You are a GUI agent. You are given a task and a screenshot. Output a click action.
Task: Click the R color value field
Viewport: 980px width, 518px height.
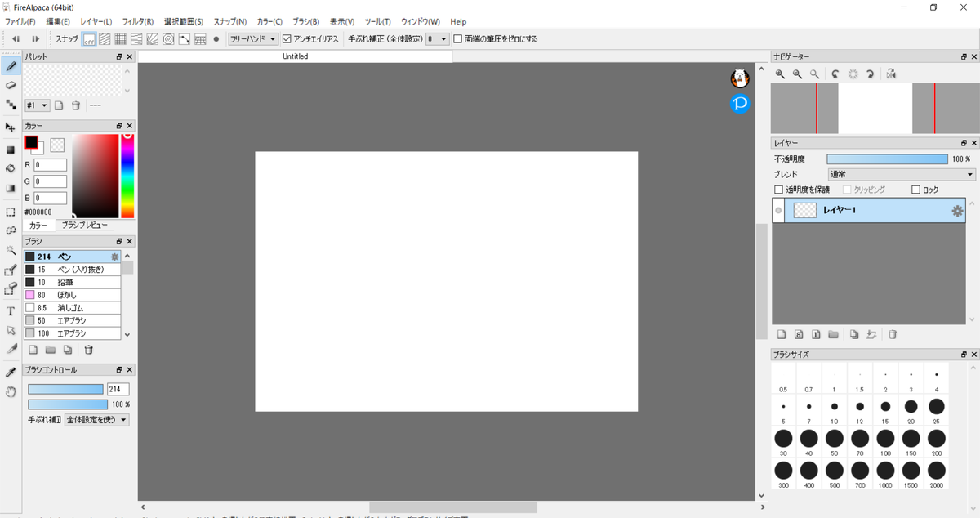50,165
